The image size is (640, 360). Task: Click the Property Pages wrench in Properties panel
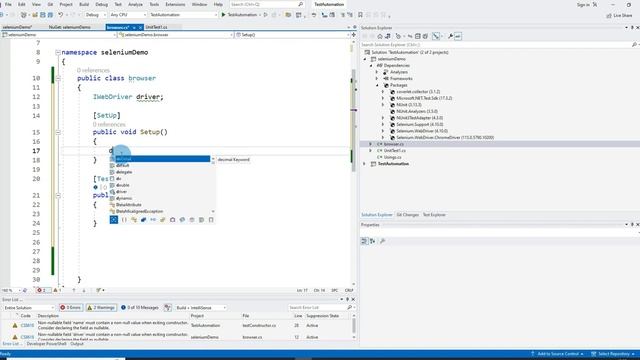pos(382,241)
